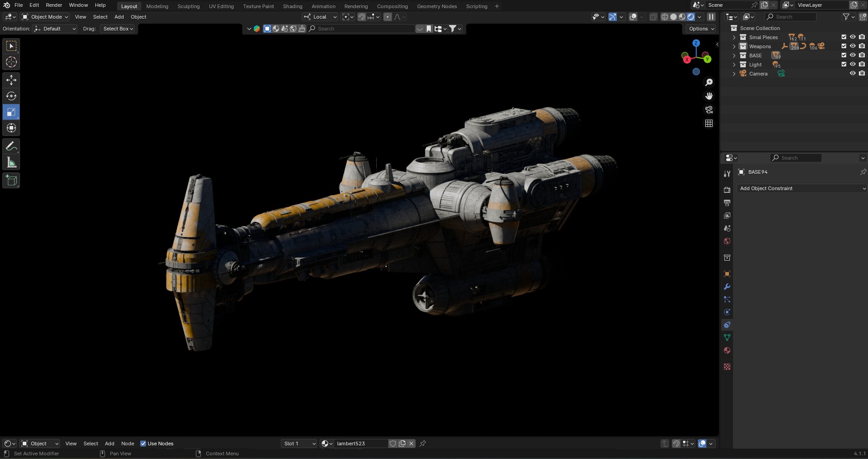The width and height of the screenshot is (868, 459).
Task: Open the Scene properties tab
Action: [x=727, y=228]
